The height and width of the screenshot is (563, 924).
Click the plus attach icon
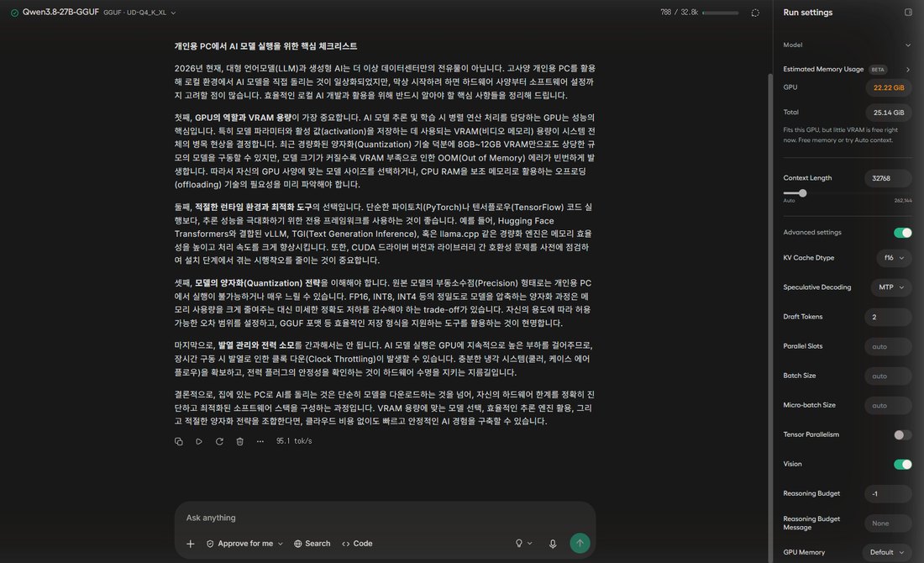click(191, 544)
